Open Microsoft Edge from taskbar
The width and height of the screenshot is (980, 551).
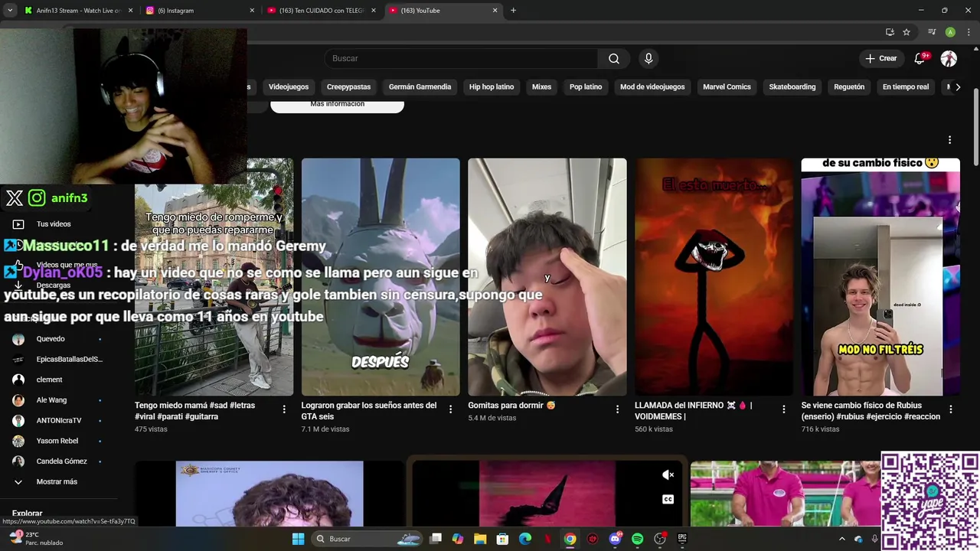[x=525, y=539]
